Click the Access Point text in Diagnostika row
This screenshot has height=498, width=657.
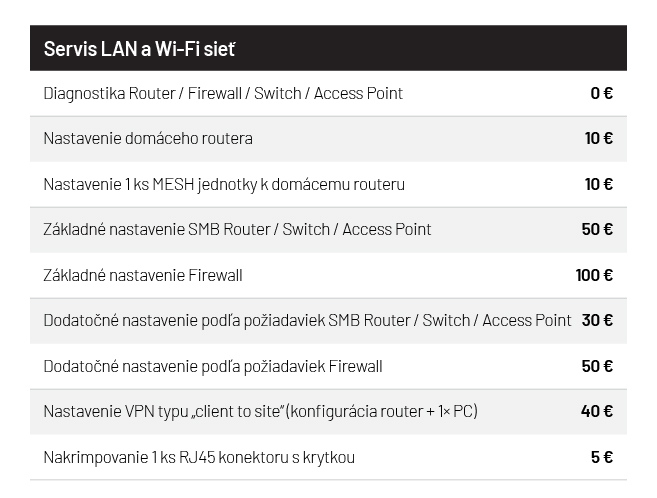(358, 93)
